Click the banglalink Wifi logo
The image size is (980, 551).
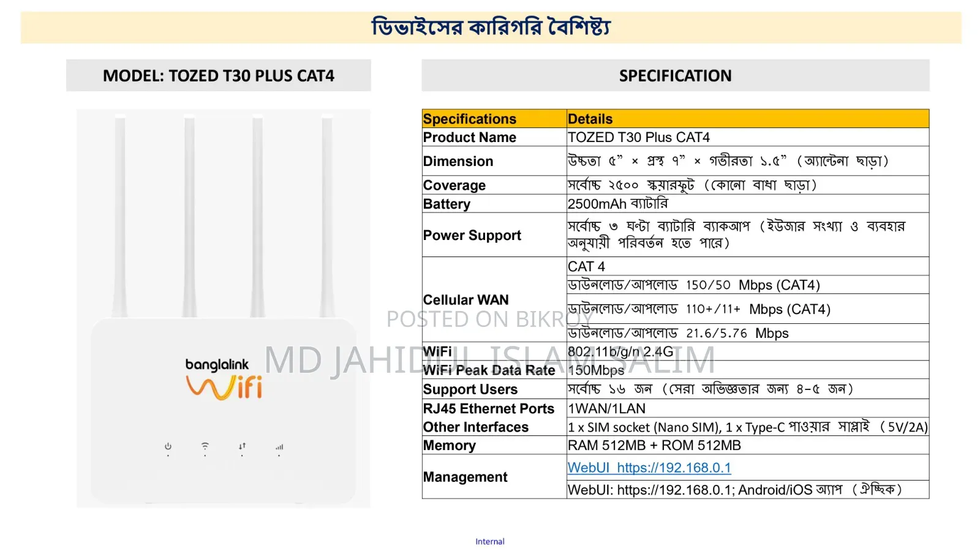tap(224, 379)
